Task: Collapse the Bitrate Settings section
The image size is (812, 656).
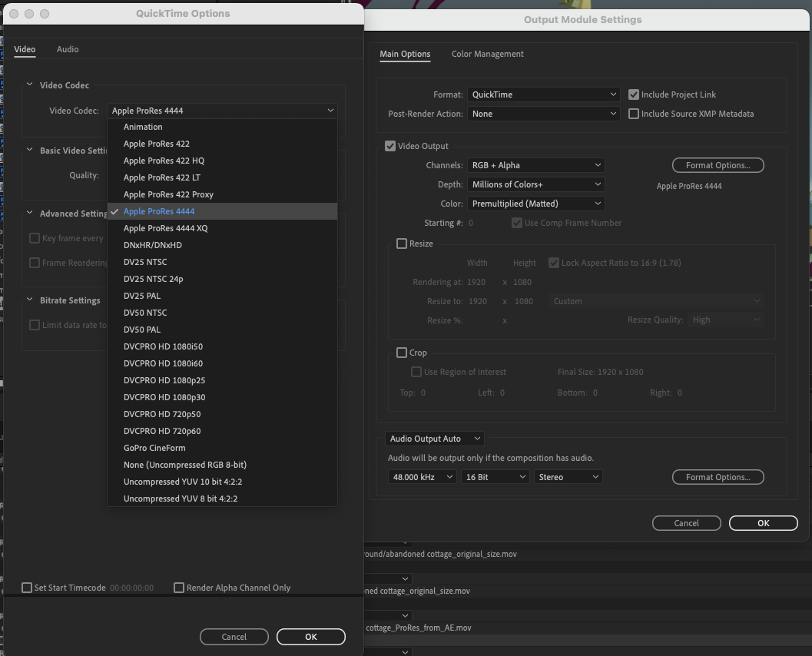Action: pyautogui.click(x=29, y=300)
